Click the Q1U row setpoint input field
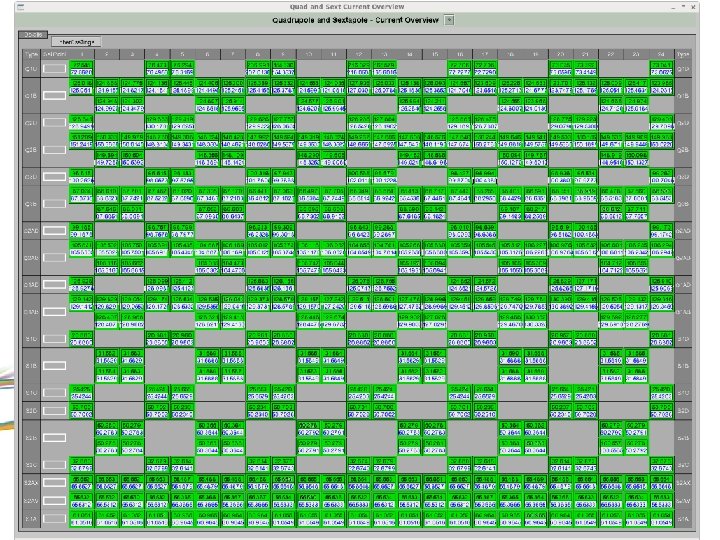 click(x=55, y=68)
